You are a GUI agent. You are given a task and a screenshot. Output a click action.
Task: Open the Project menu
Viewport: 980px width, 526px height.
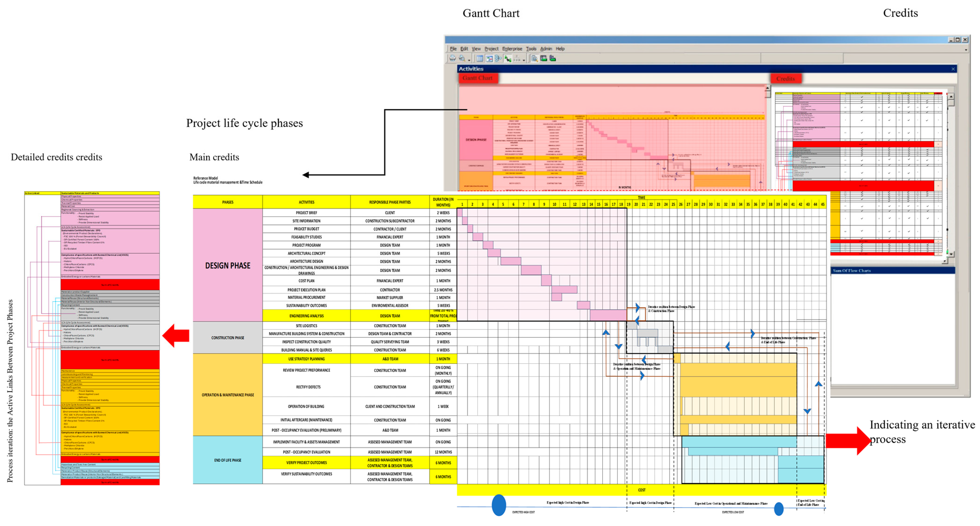pos(492,49)
